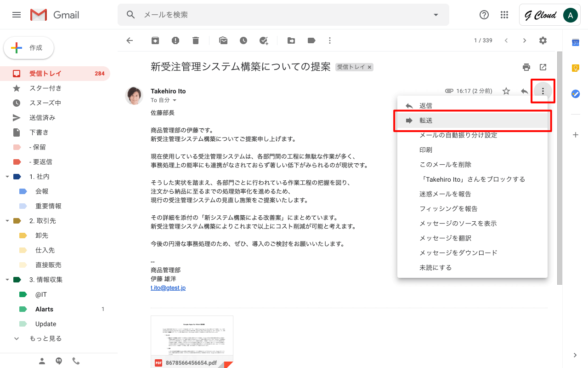Open the Settings gear
The height and width of the screenshot is (368, 588).
[x=543, y=40]
